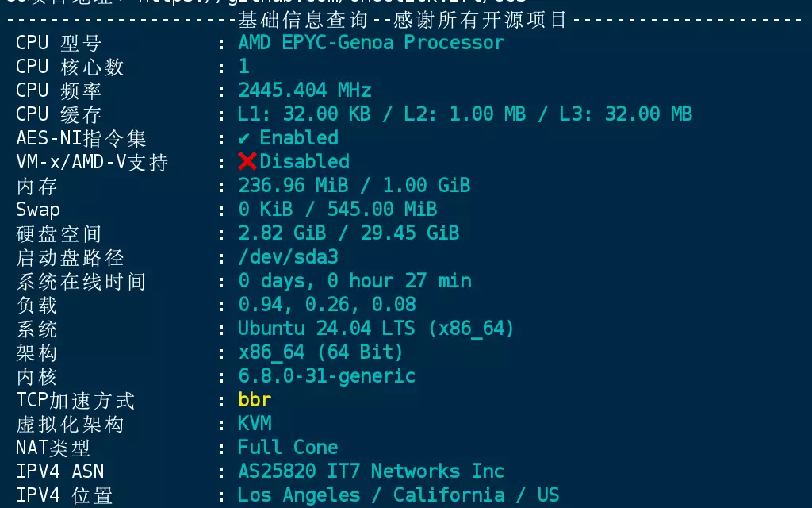This screenshot has height=508, width=812.
Task: Click the AMD EPYC-Genoa Processor text
Action: pyautogui.click(x=370, y=43)
